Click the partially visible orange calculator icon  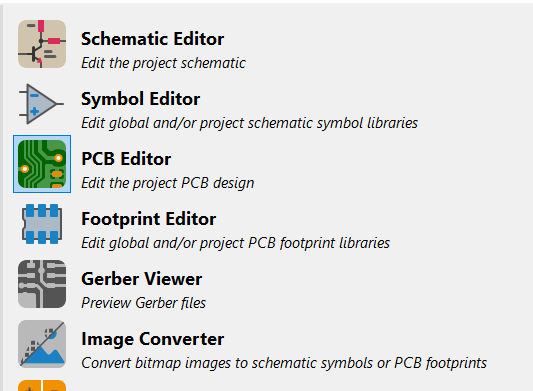tap(42, 386)
